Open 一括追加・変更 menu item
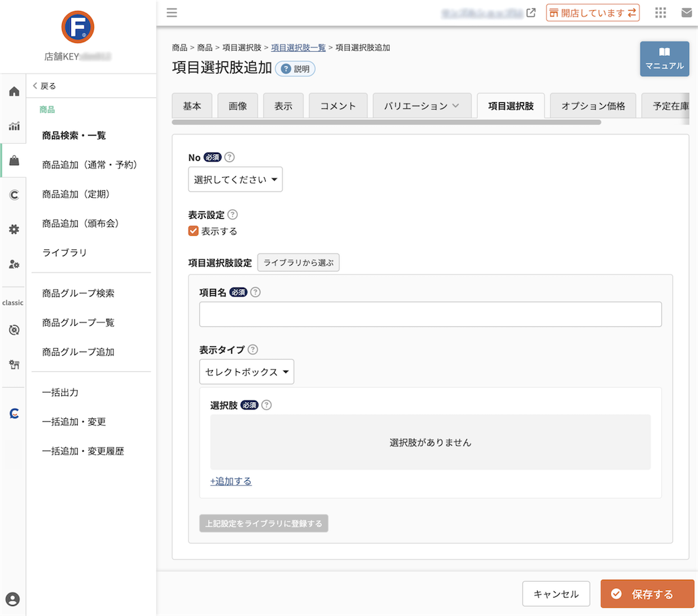 click(74, 422)
